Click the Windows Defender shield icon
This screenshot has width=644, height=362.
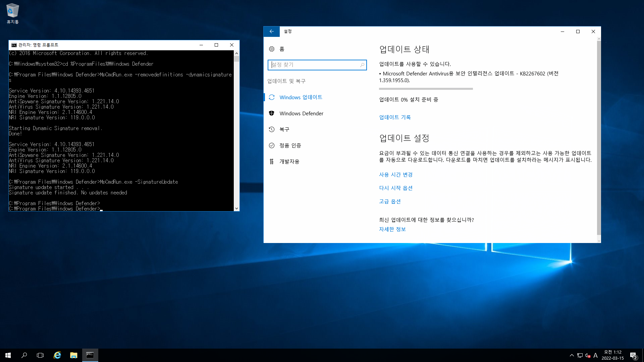[x=272, y=113]
